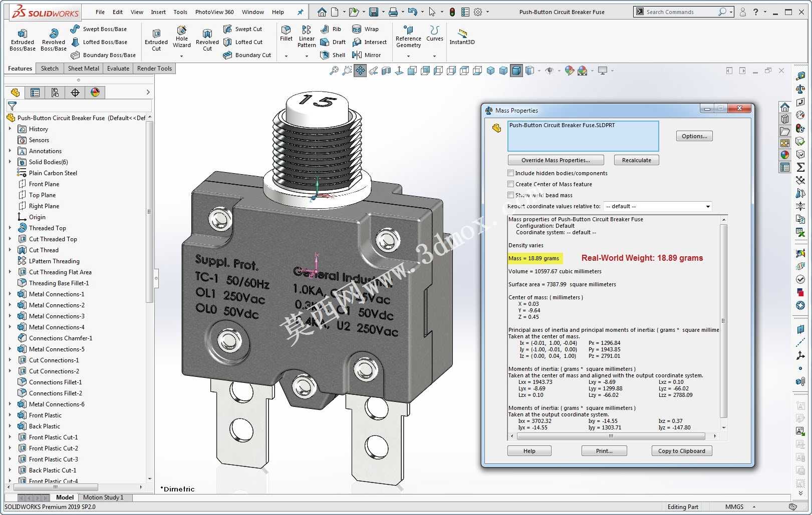
Task: Choose the Wrap tool
Action: pyautogui.click(x=366, y=29)
